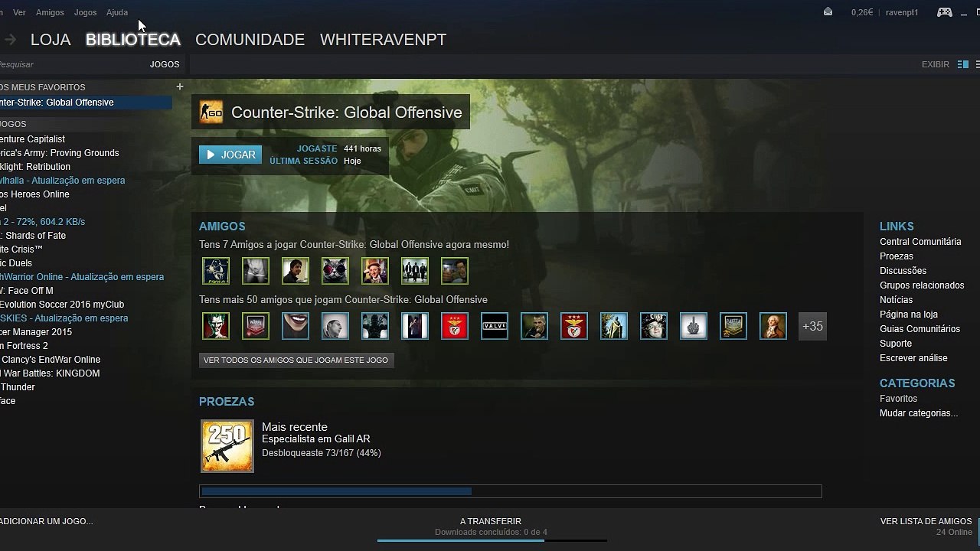
Task: Click Ver todos os amigos que jogam este jogo
Action: point(296,360)
